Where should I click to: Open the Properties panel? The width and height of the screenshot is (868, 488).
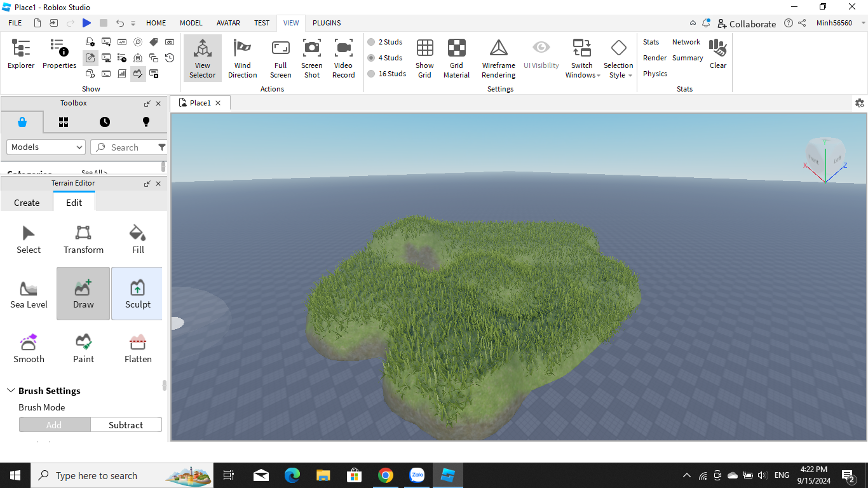pos(59,54)
